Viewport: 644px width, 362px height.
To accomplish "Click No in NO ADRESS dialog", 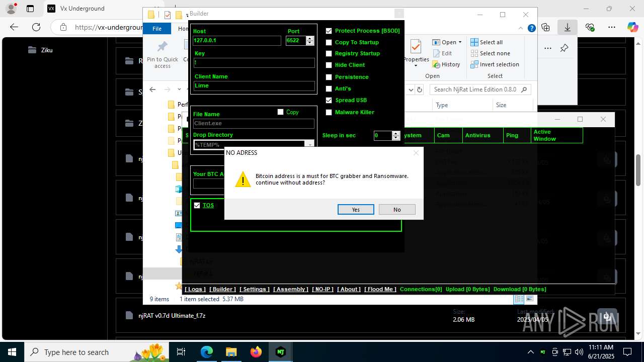I will [x=397, y=210].
